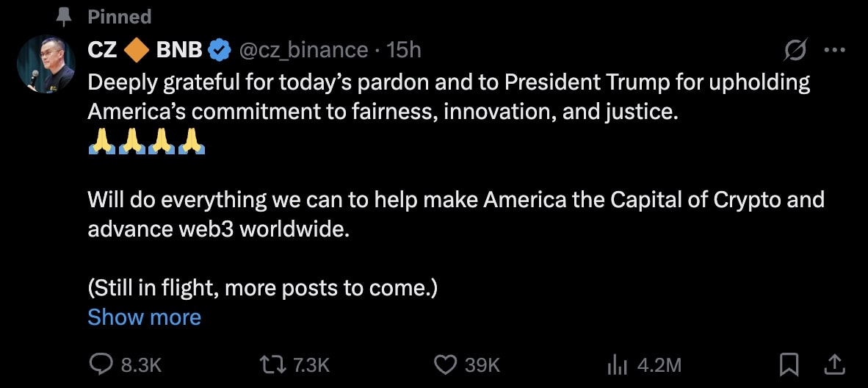
Task: Click the 4.2M views count
Action: (659, 364)
